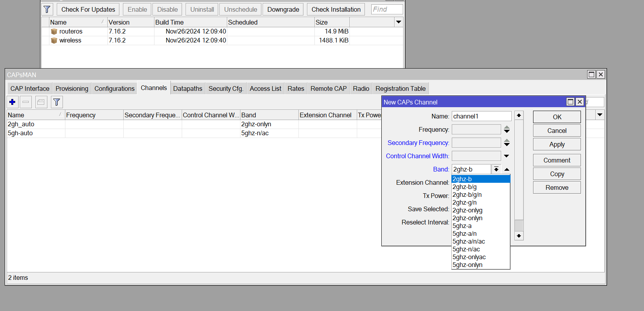
Task: Switch to the Access List tab
Action: tap(265, 88)
